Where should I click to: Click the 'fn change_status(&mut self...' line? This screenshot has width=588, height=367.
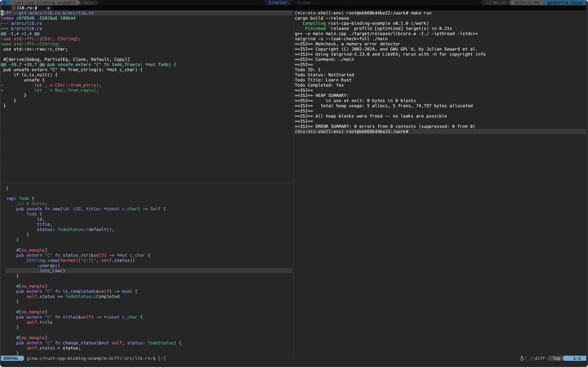tap(99, 343)
